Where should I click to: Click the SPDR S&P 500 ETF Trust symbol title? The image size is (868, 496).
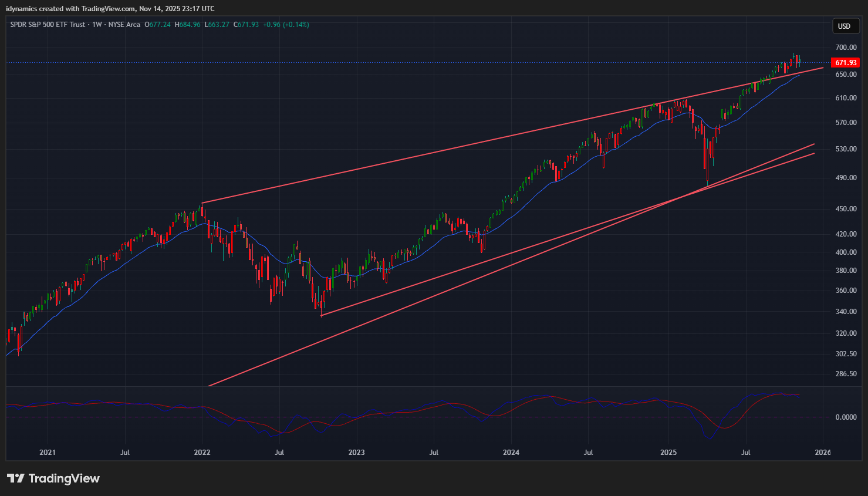[x=48, y=25]
